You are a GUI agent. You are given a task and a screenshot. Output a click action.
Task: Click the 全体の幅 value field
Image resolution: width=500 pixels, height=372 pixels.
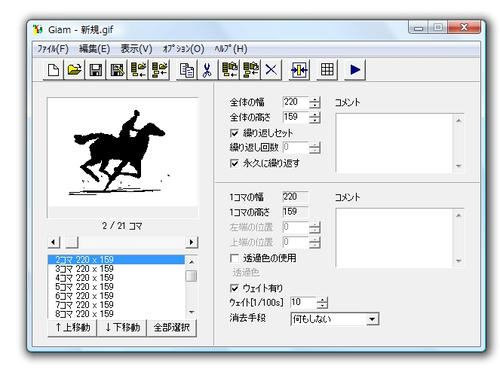(296, 102)
